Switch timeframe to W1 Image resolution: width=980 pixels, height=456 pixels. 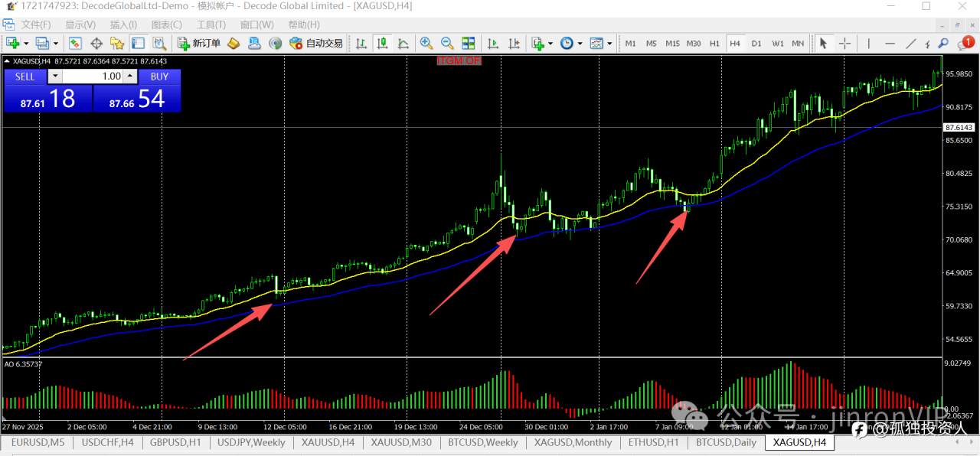point(777,44)
